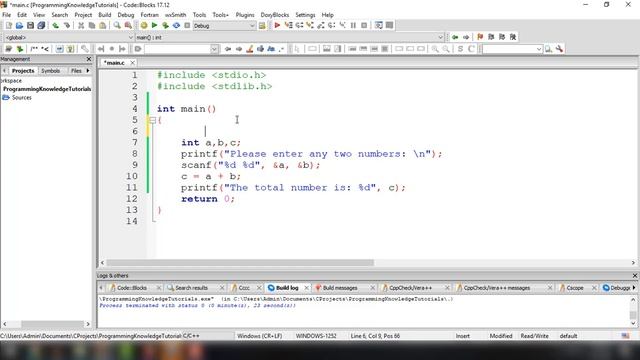Select ProgrammingKnowledgeTutorials project node
Image resolution: width=640 pixels, height=360 pixels.
tap(47, 89)
